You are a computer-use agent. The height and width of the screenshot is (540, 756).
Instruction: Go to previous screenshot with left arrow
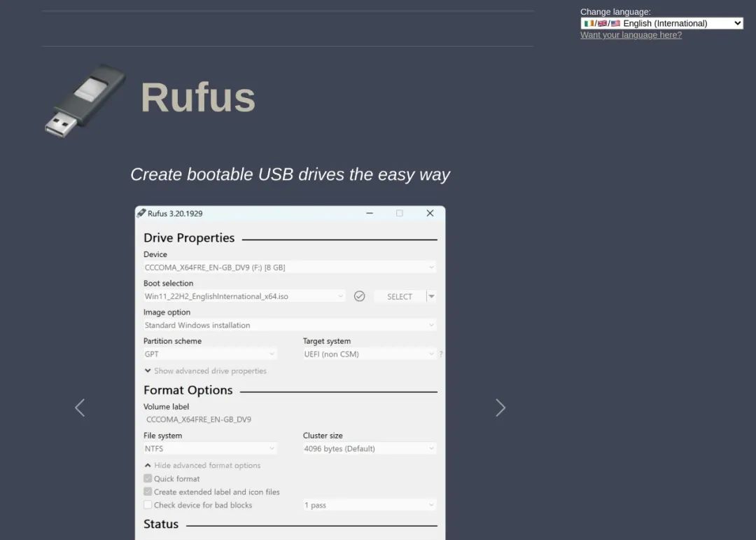pyautogui.click(x=80, y=408)
